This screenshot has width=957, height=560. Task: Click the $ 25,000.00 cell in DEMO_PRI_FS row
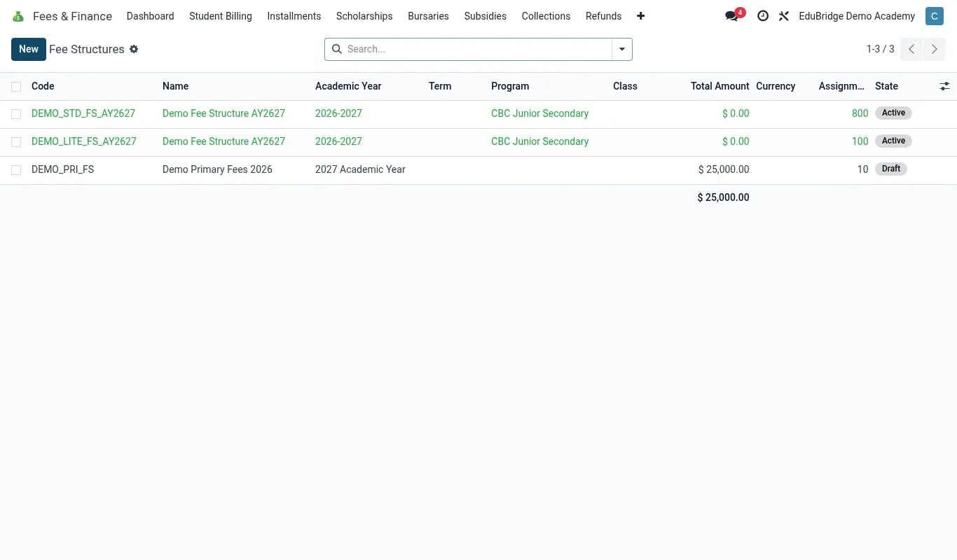(x=724, y=169)
